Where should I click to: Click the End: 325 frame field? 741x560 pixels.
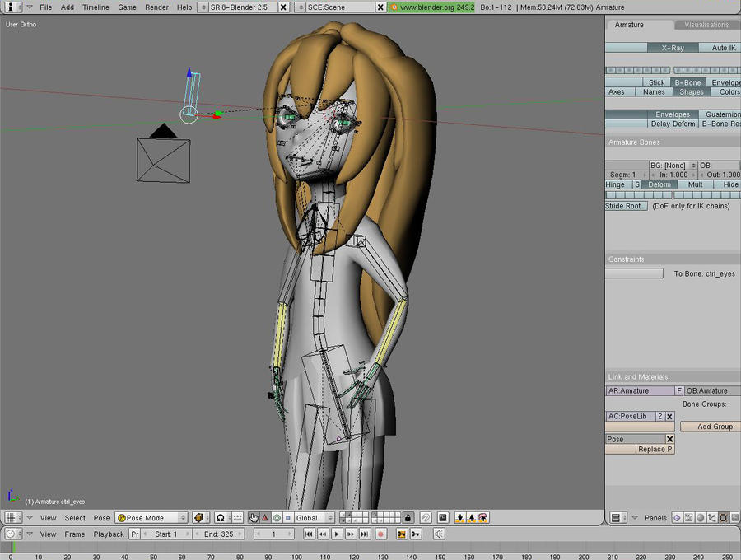pyautogui.click(x=217, y=534)
